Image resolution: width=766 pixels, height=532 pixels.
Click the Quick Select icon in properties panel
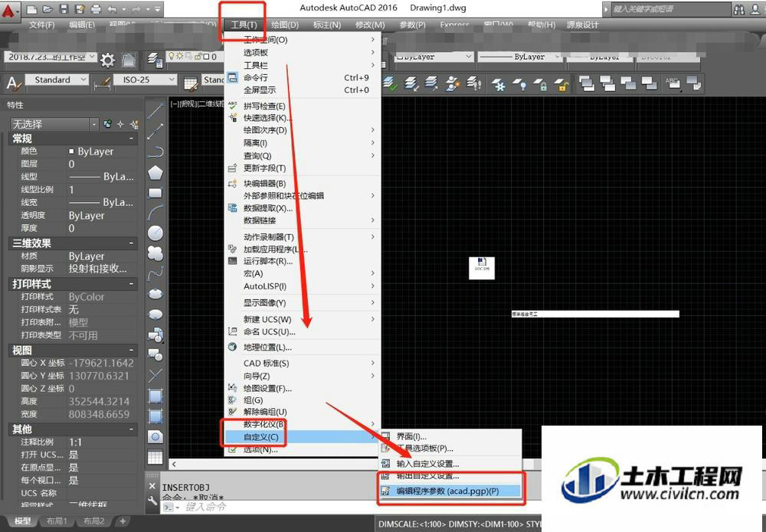134,125
